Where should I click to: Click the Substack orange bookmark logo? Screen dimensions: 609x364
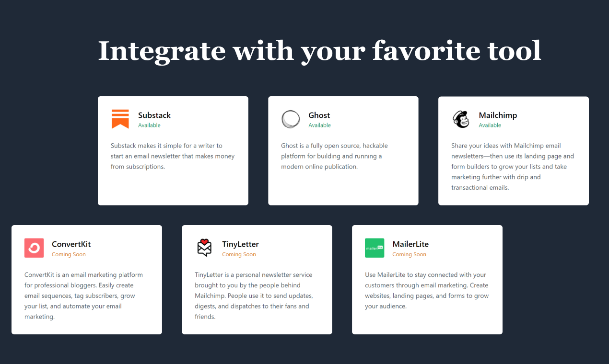click(x=120, y=119)
